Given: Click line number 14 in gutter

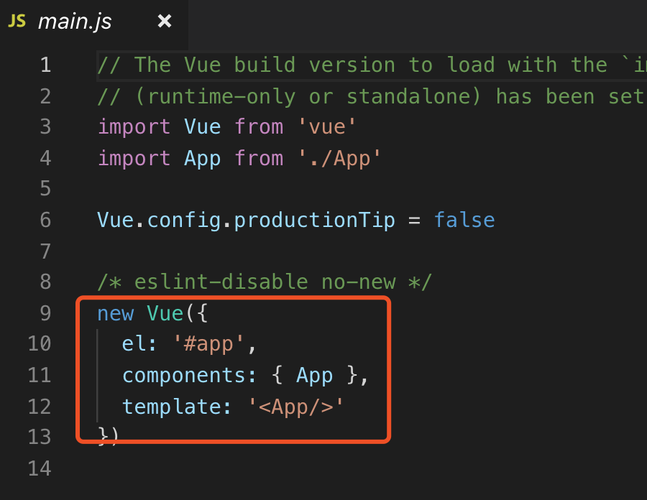Looking at the screenshot, I should pos(40,469).
